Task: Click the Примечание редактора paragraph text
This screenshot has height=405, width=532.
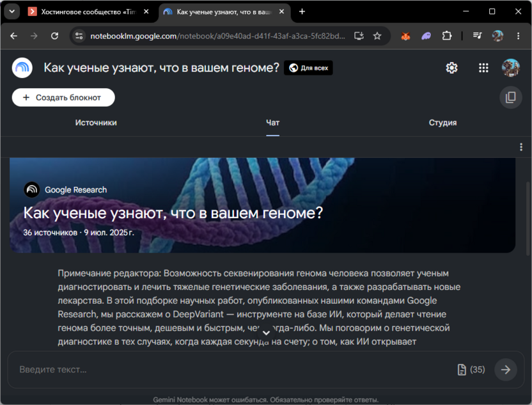Action: pos(260,307)
